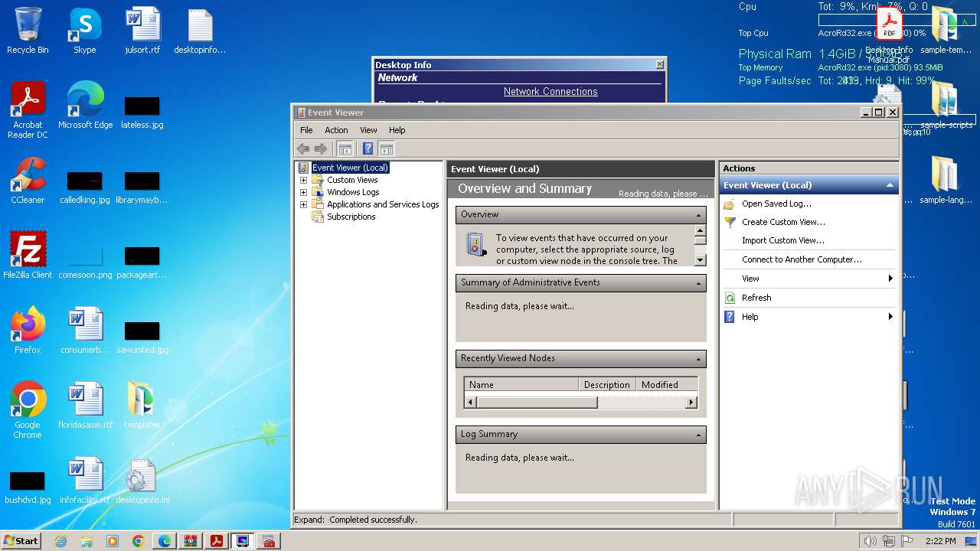Screen dimensions: 980x551
Task: Click the Start button
Action: [x=21, y=540]
